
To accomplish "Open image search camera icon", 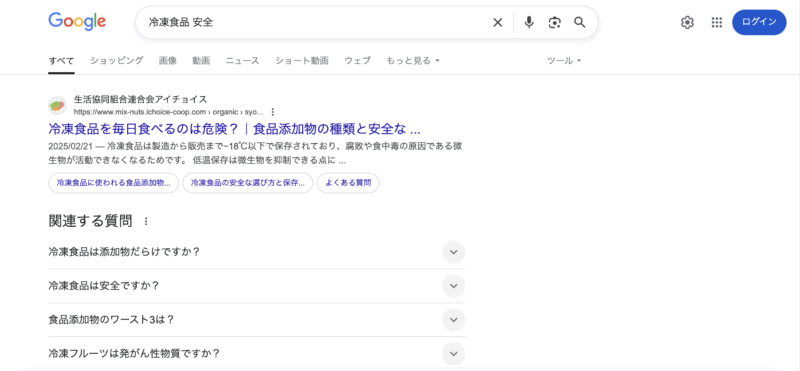I will [555, 22].
